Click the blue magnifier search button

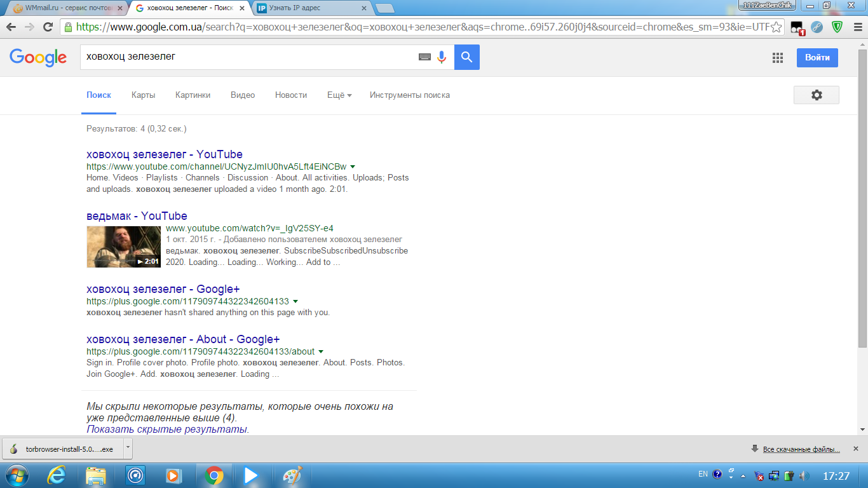pyautogui.click(x=467, y=57)
